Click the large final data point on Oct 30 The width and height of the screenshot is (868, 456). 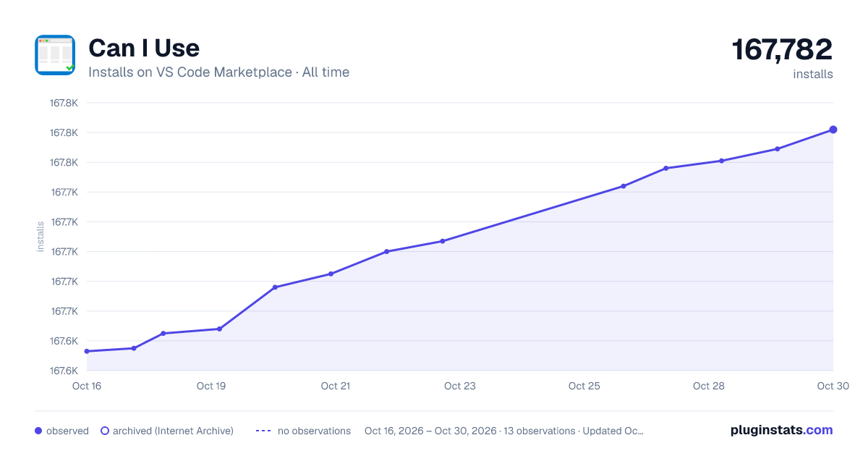[833, 130]
